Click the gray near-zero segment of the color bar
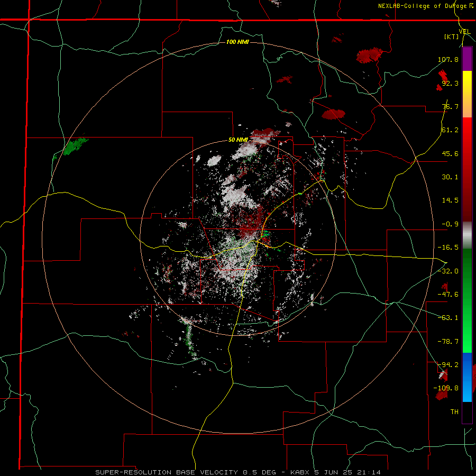The height and width of the screenshot is (476, 476). click(x=467, y=235)
